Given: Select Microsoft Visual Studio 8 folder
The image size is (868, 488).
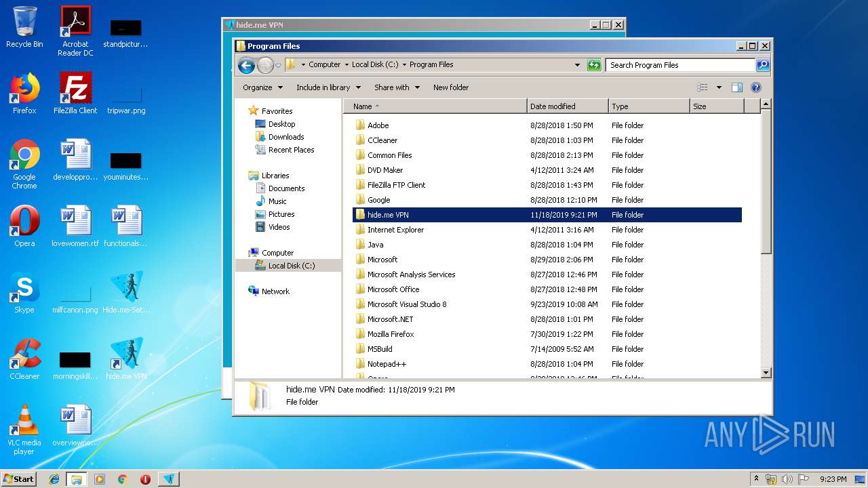Looking at the screenshot, I should click(x=547, y=304).
